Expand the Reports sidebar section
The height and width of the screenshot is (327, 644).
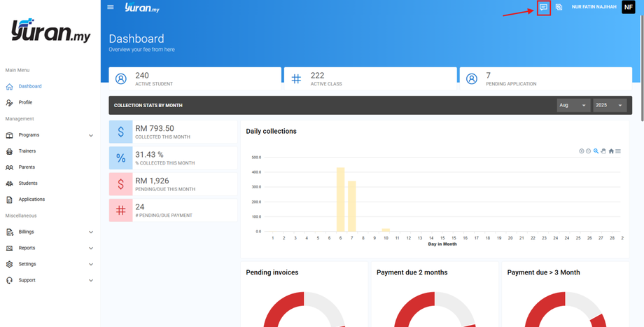[50, 248]
